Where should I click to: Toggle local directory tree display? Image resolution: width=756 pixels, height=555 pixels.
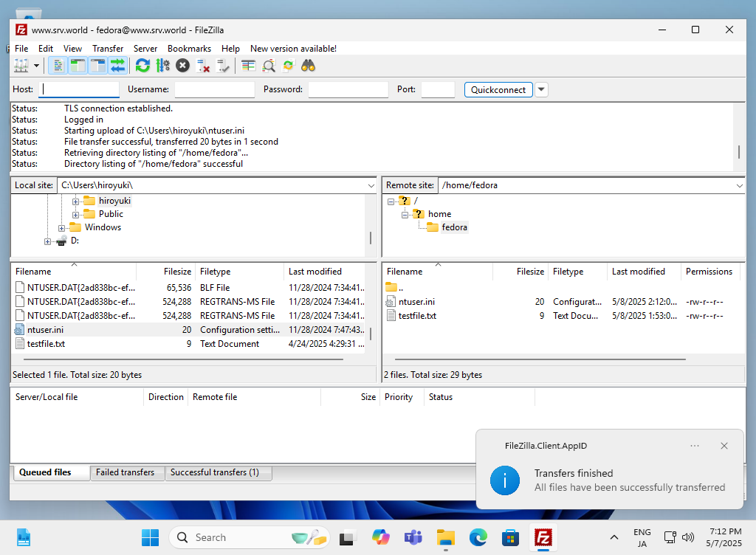point(78,66)
